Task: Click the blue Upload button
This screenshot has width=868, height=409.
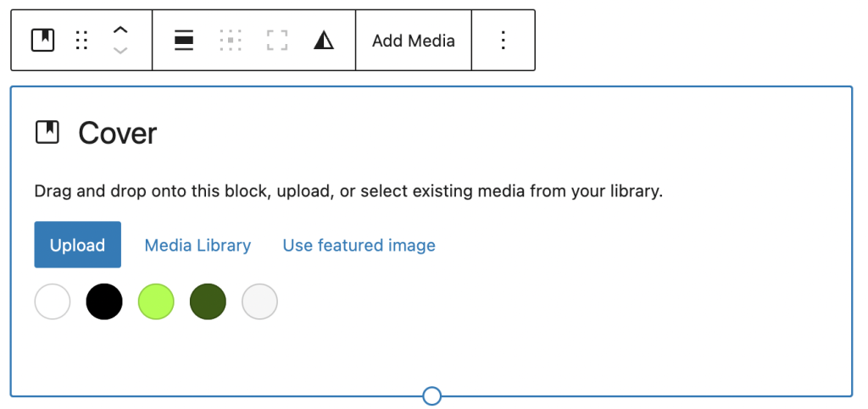Action: point(77,245)
